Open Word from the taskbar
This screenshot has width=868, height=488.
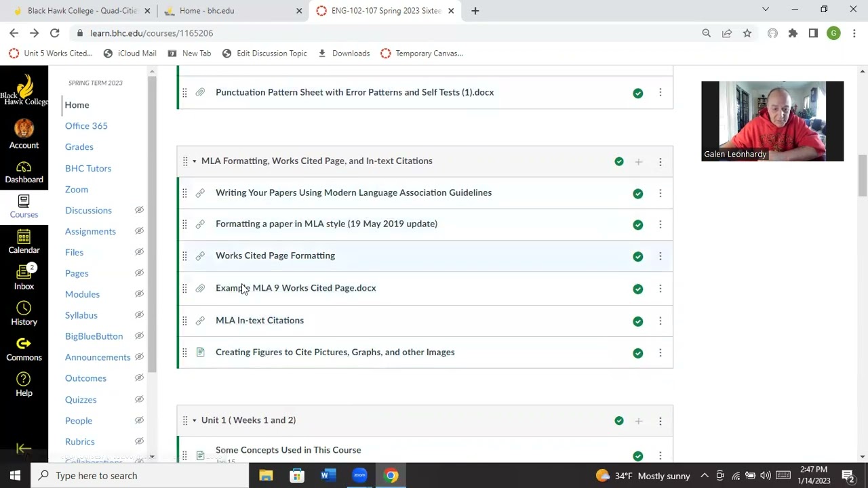[328, 476]
